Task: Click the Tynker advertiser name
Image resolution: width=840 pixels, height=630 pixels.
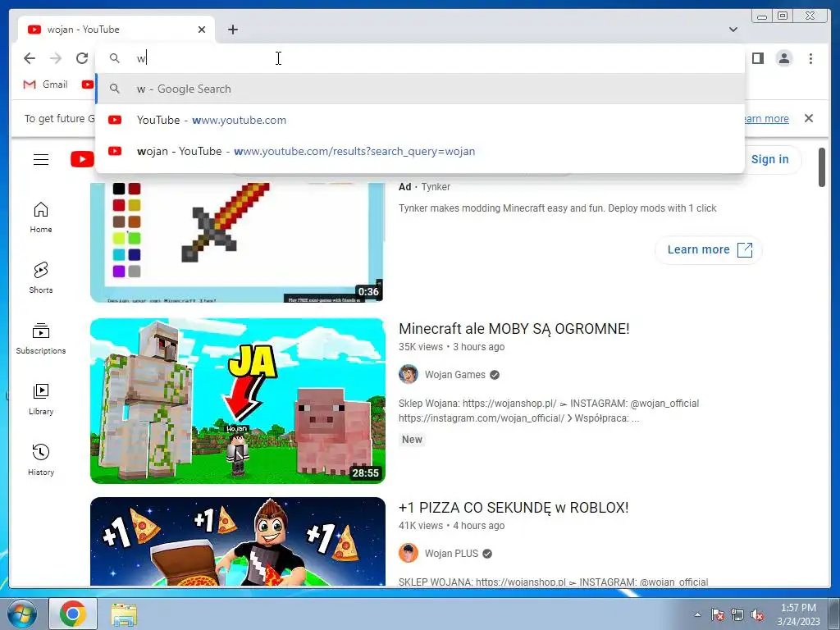Action: (436, 187)
